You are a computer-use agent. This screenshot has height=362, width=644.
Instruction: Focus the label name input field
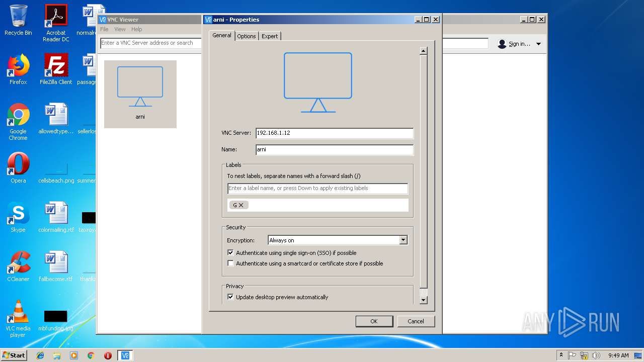coord(317,189)
